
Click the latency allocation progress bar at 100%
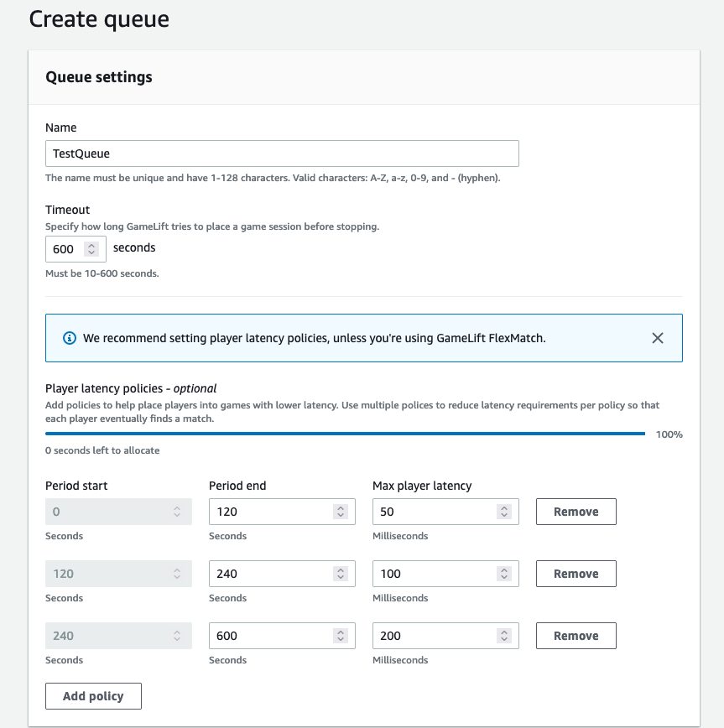point(345,434)
